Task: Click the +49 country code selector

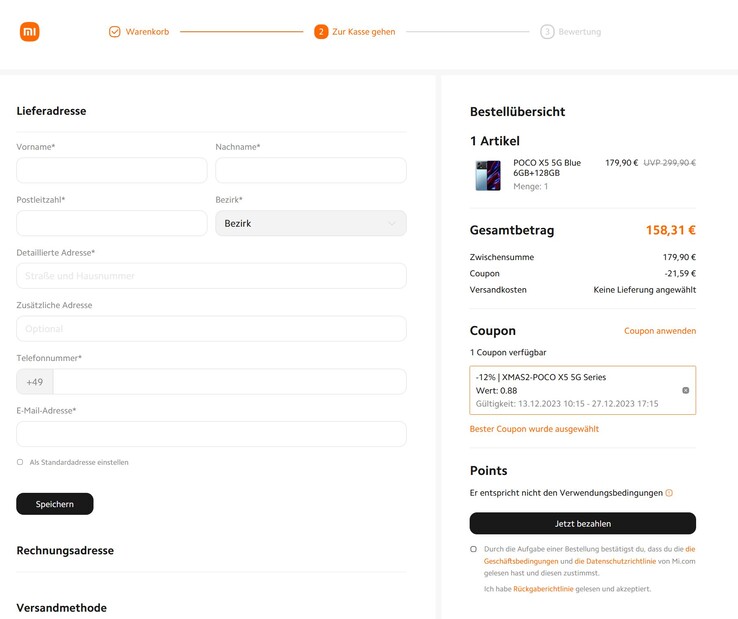Action: 35,382
